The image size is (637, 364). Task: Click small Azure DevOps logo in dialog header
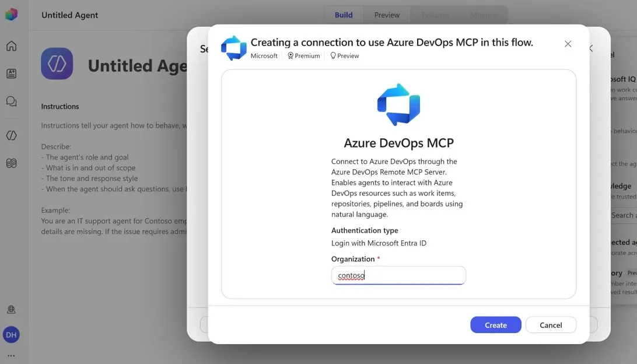(233, 48)
